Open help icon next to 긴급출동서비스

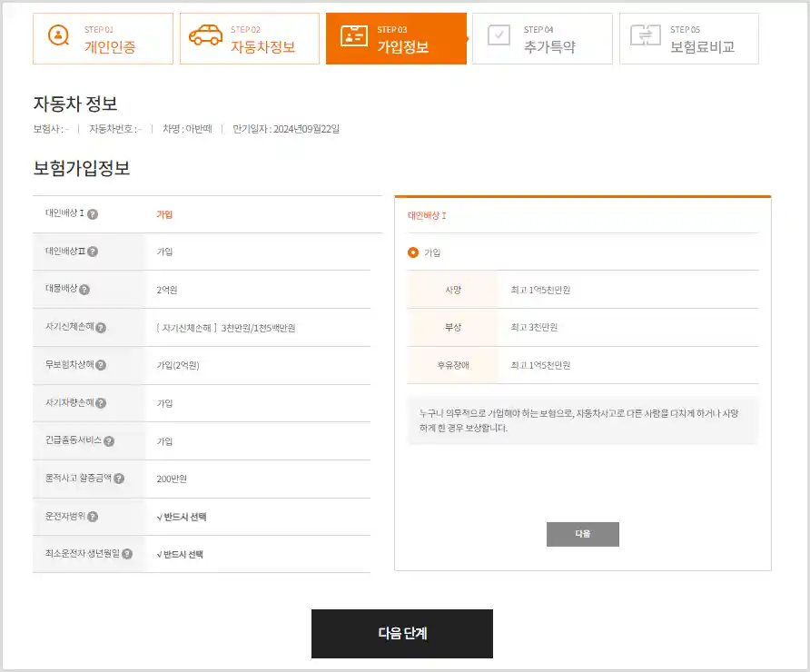tap(109, 441)
